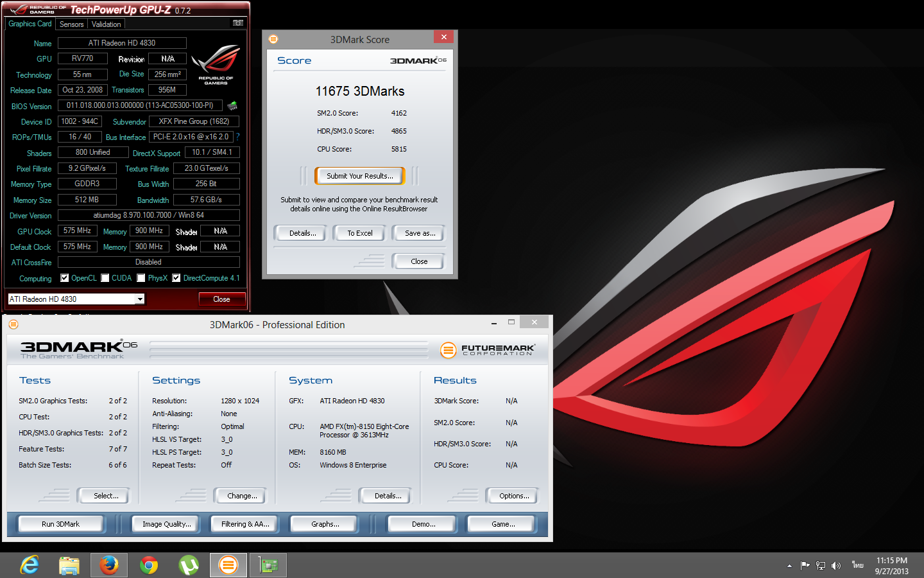Click the CPU Score value 5815

tap(399, 149)
